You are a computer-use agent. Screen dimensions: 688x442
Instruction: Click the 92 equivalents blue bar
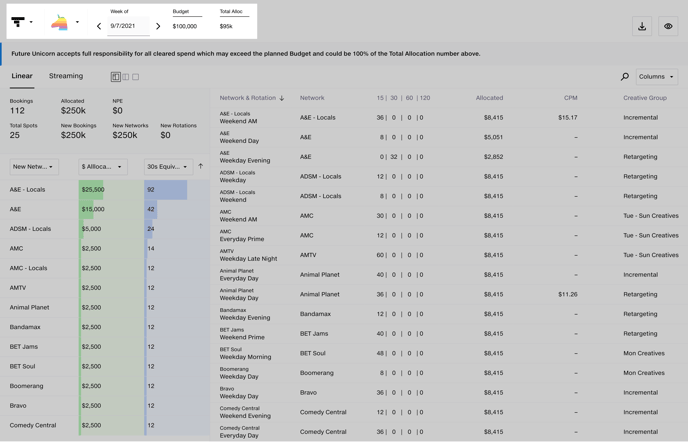(166, 190)
